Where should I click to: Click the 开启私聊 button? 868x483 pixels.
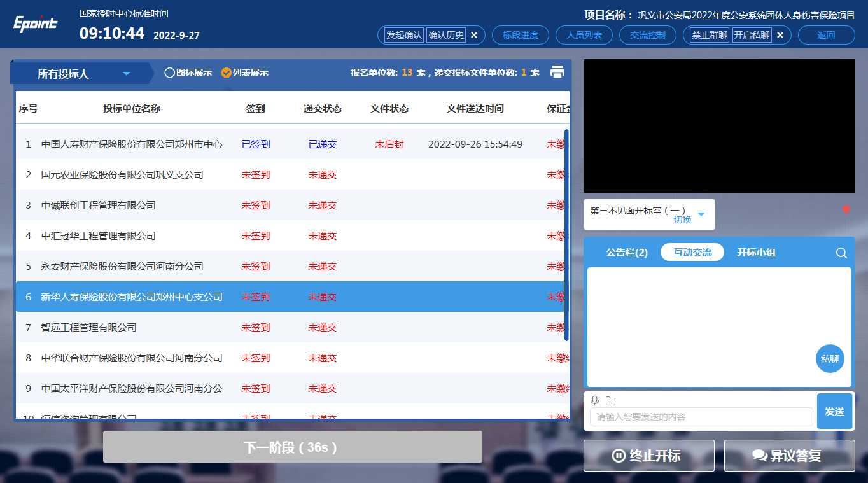[752, 35]
